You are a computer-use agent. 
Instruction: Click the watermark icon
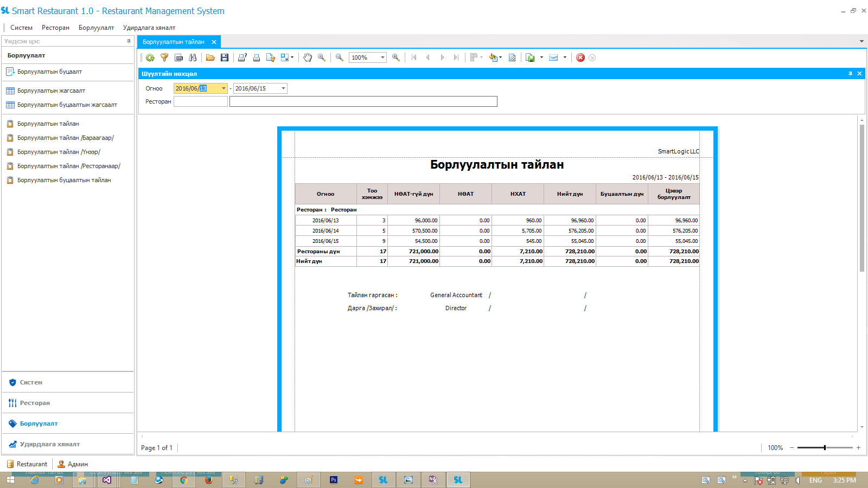tap(512, 57)
